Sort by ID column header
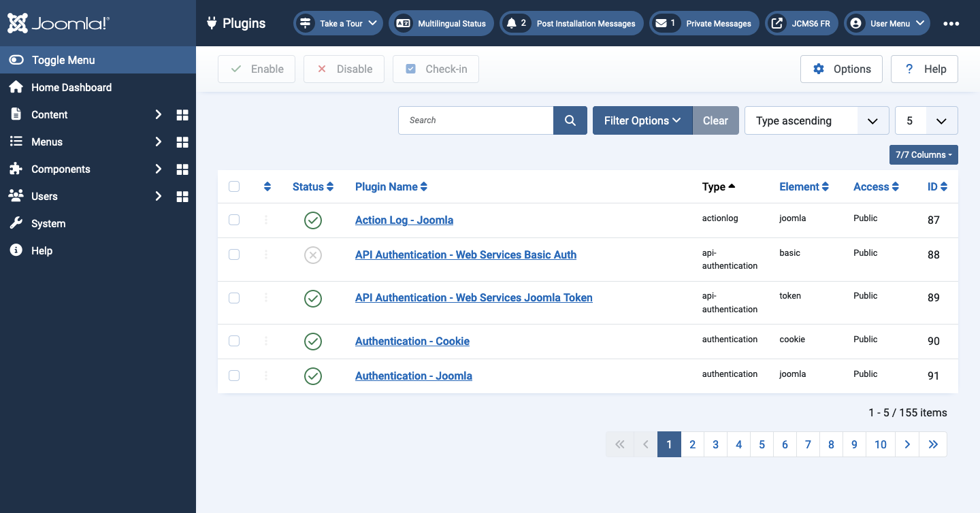This screenshot has height=513, width=980. [937, 186]
